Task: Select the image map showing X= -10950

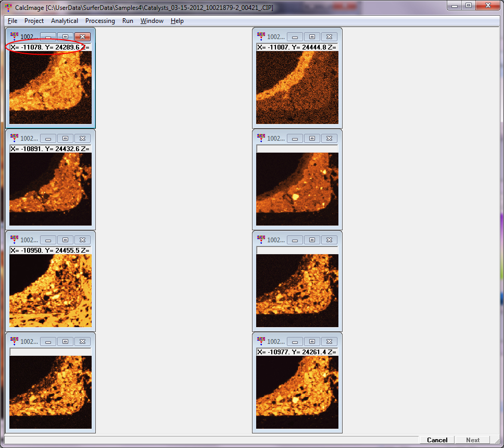Action: 51,291
